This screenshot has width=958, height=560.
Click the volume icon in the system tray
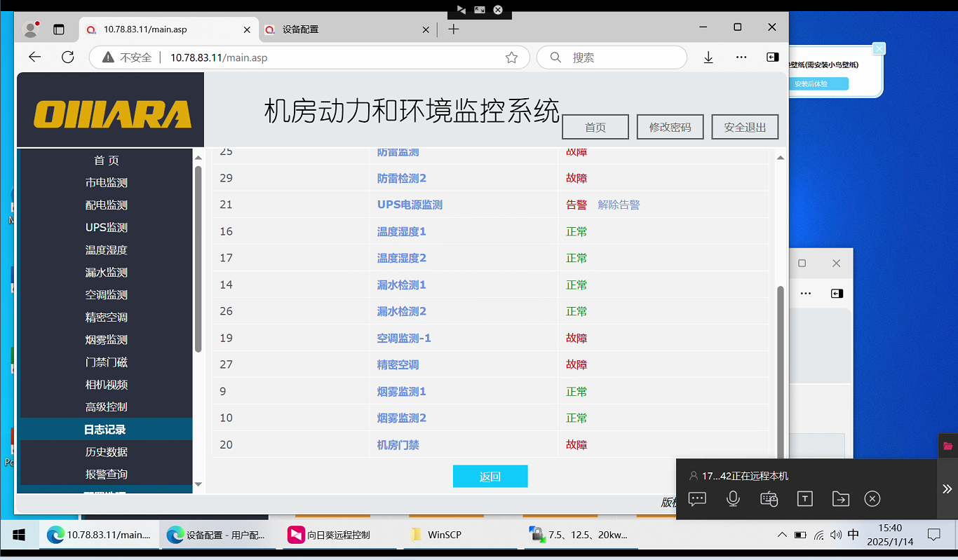coord(835,535)
